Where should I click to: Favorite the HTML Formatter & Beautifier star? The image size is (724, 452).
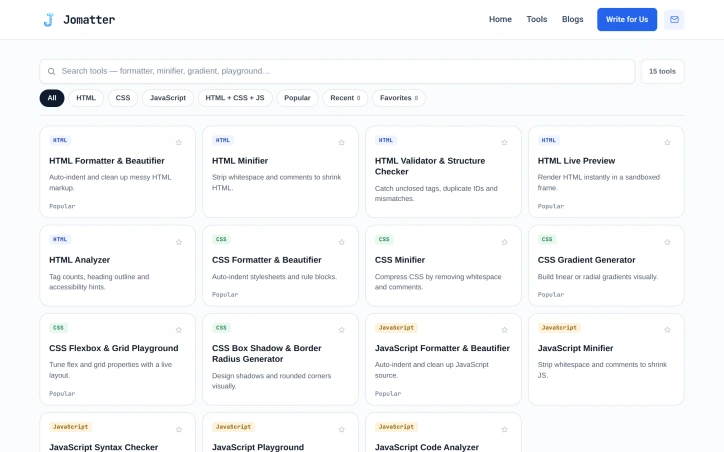[x=179, y=143]
